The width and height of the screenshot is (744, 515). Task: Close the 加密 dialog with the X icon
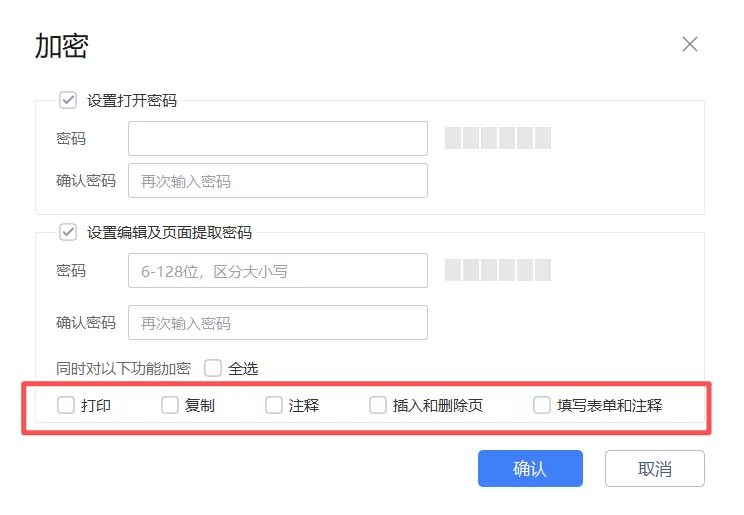click(x=689, y=44)
